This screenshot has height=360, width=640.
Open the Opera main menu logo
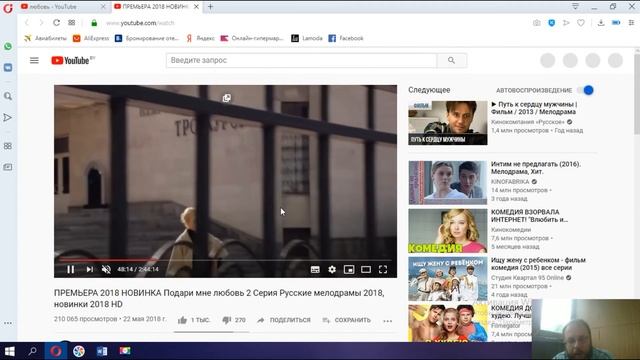click(8, 8)
